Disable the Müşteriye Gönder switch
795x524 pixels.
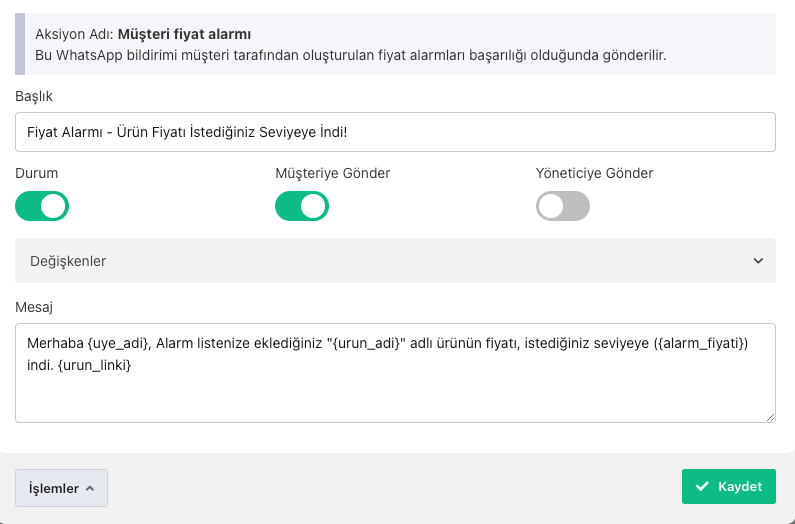(x=302, y=206)
